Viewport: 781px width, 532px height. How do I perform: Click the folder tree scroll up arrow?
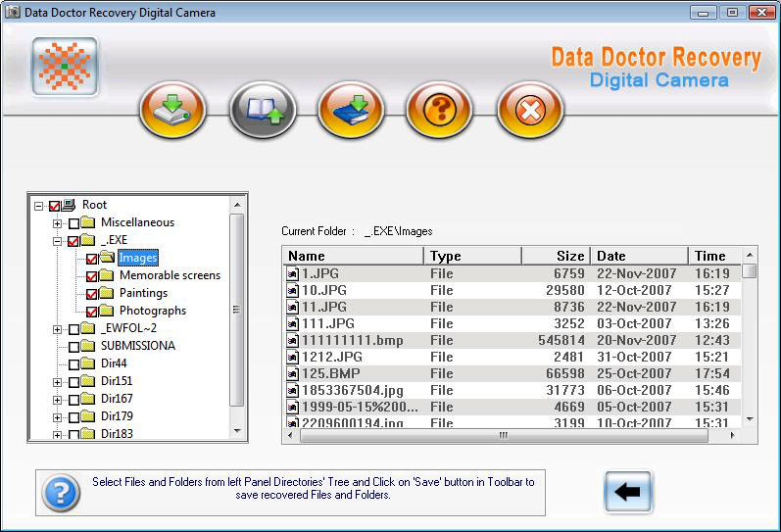coord(237,204)
